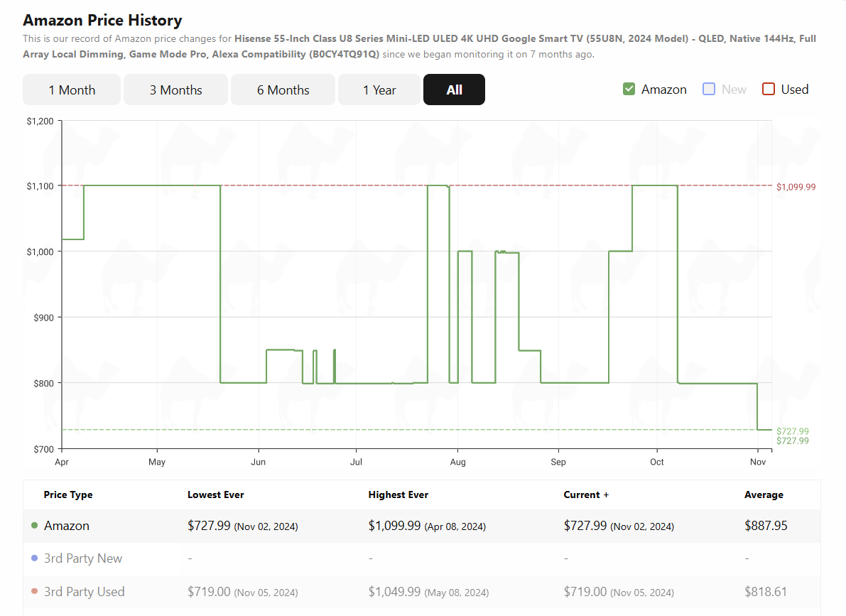Image resolution: width=846 pixels, height=616 pixels.
Task: Click the Price Type column header
Action: pyautogui.click(x=68, y=495)
